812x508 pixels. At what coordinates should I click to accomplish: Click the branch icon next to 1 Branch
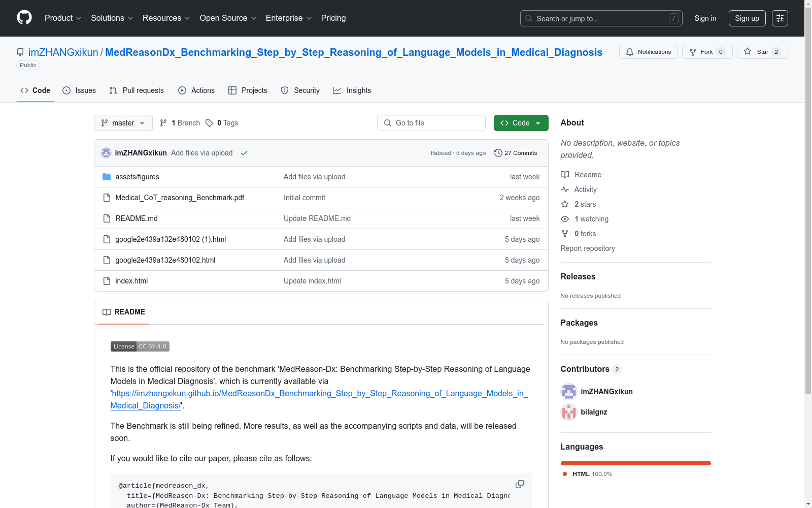pos(163,123)
